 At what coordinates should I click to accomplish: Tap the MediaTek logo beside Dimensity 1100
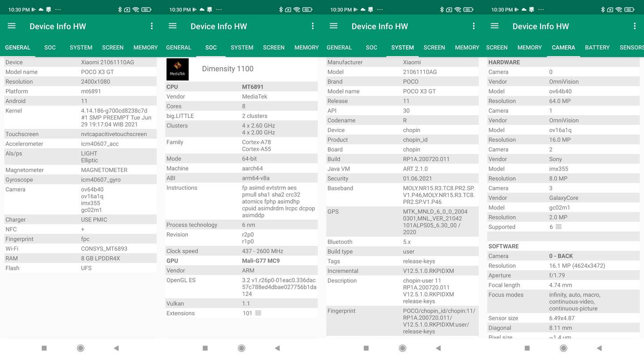click(x=178, y=69)
